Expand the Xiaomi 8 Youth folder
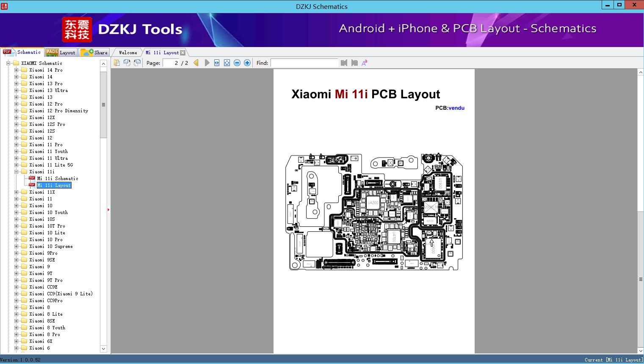This screenshot has height=364, width=644. [x=16, y=328]
